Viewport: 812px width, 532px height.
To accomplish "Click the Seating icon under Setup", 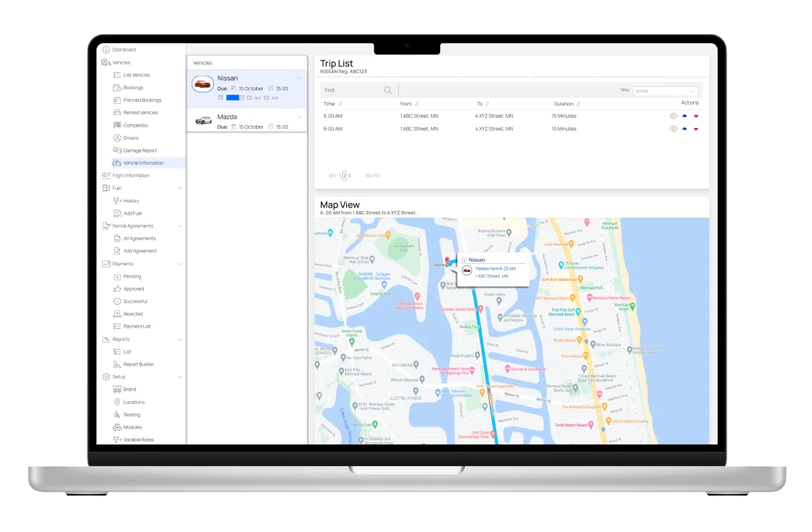I will click(x=117, y=414).
